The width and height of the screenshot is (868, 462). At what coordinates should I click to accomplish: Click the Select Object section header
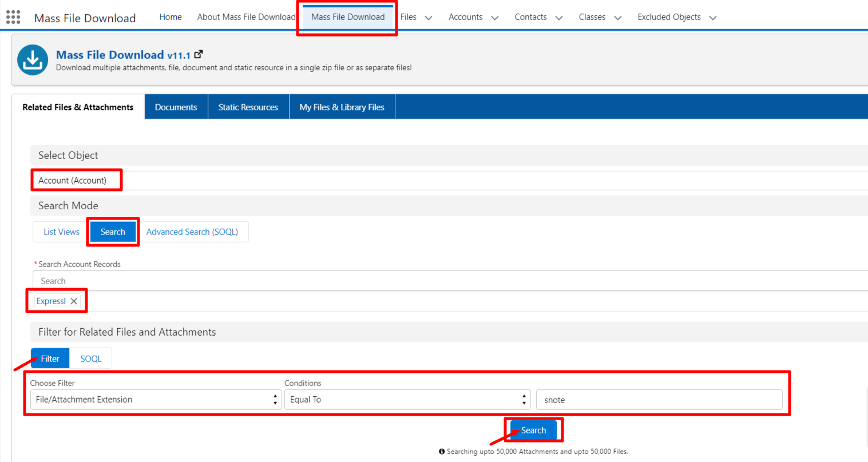pyautogui.click(x=449, y=156)
